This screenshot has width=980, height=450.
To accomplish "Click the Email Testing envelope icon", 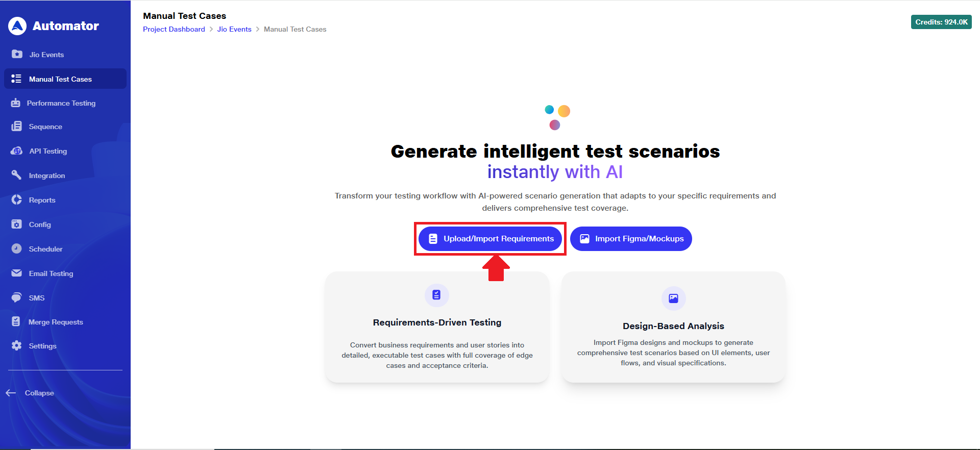I will tap(16, 273).
